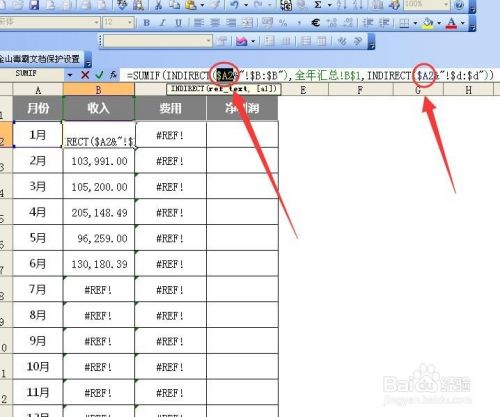Sort descending using the Z-A icon
This screenshot has width=500, height=417.
357,5
